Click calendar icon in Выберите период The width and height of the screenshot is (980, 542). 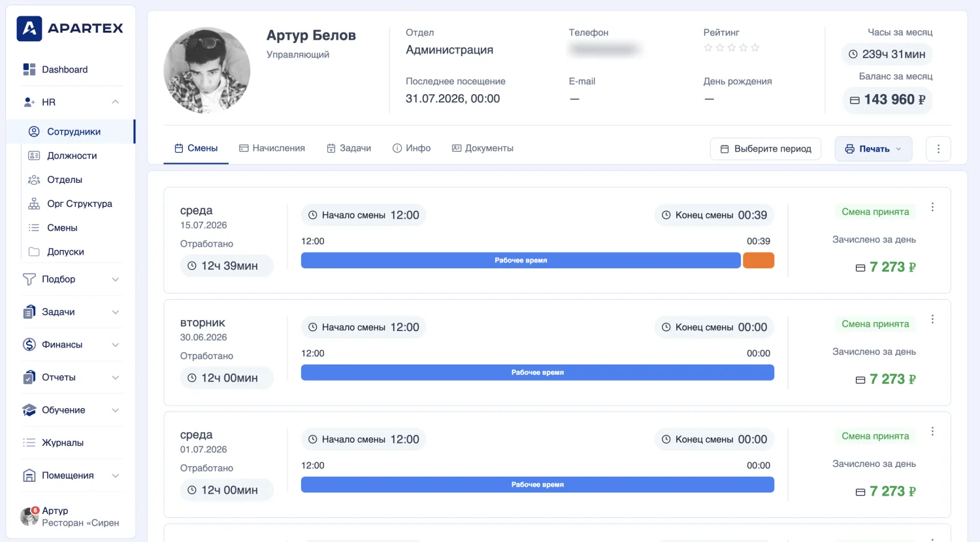pyautogui.click(x=725, y=149)
